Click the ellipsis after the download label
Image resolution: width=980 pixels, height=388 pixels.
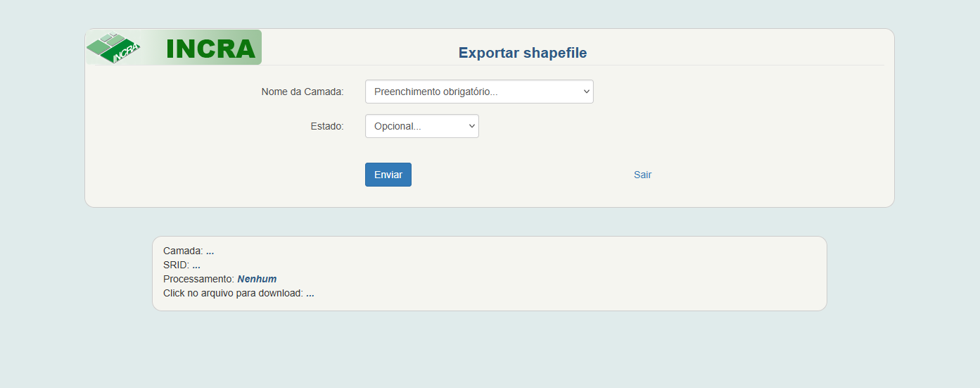pos(310,294)
